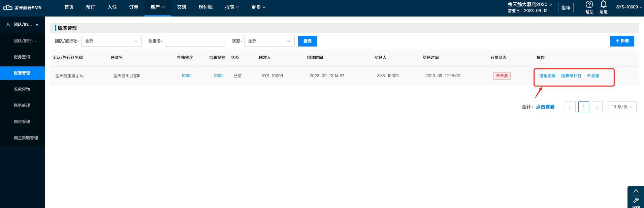Collapse the 团队/旅... sidebar group
Screen dimensions: 644x208
pos(22,25)
